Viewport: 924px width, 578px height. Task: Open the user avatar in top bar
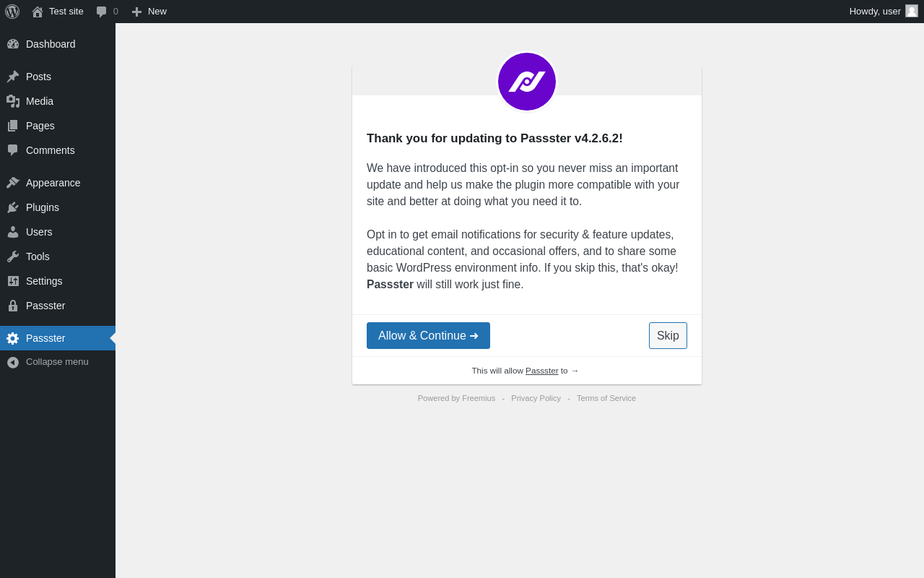click(x=912, y=11)
